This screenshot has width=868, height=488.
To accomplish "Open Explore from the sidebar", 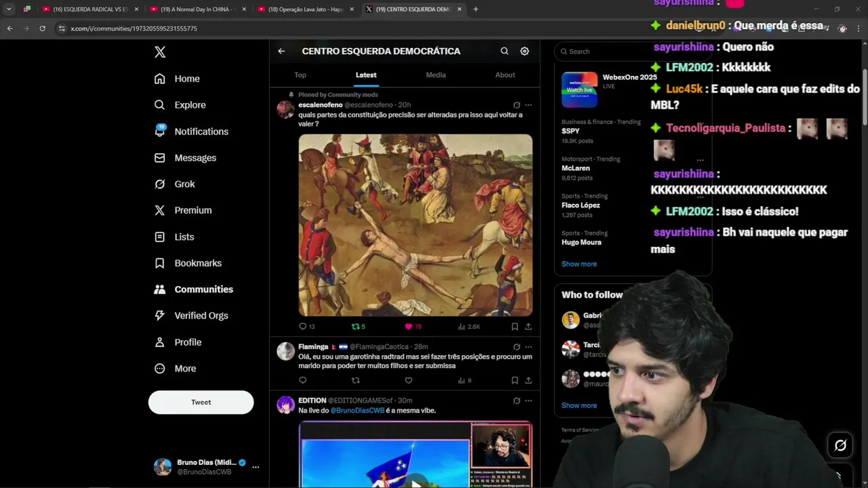I will tap(180, 105).
